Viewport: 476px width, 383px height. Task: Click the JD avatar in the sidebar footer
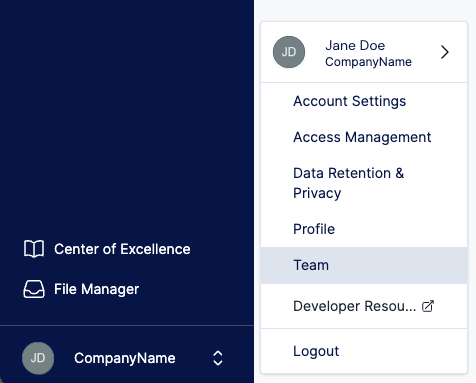point(38,358)
